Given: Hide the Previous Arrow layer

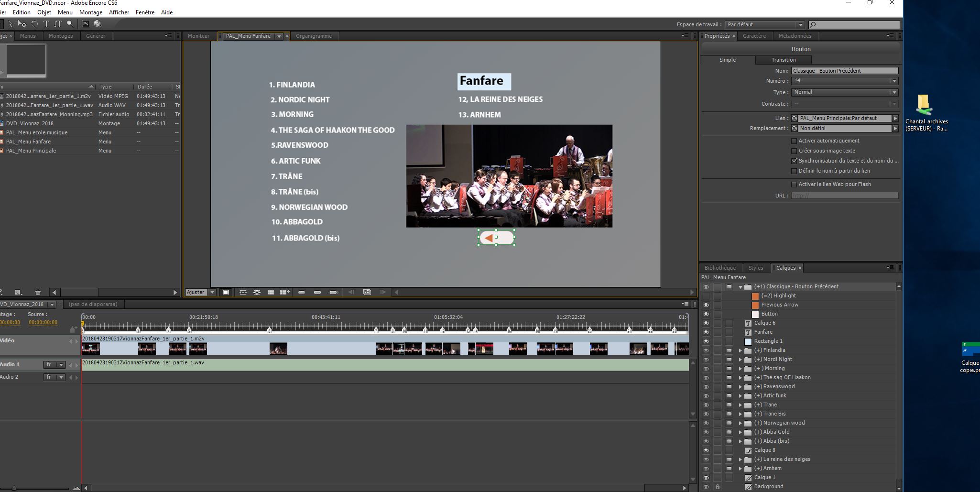Looking at the screenshot, I should pyautogui.click(x=707, y=305).
